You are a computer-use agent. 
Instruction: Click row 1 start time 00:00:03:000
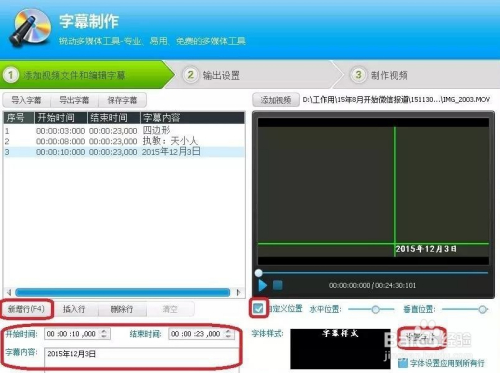60,131
